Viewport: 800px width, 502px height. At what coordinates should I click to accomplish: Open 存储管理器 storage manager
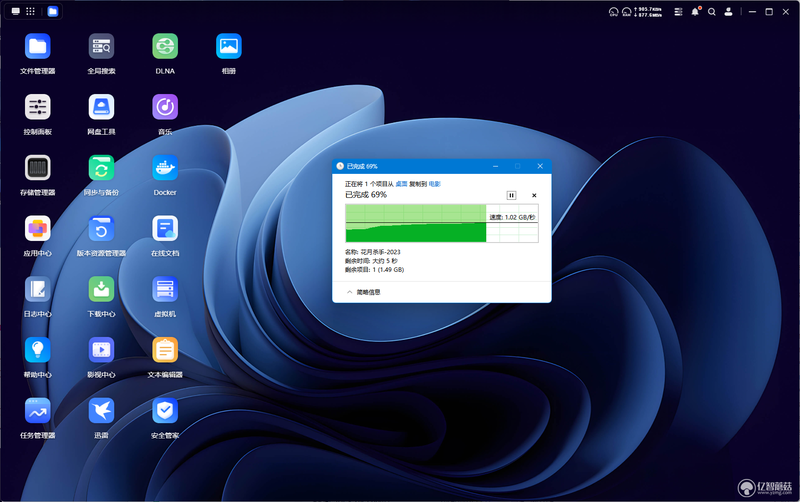tap(38, 168)
